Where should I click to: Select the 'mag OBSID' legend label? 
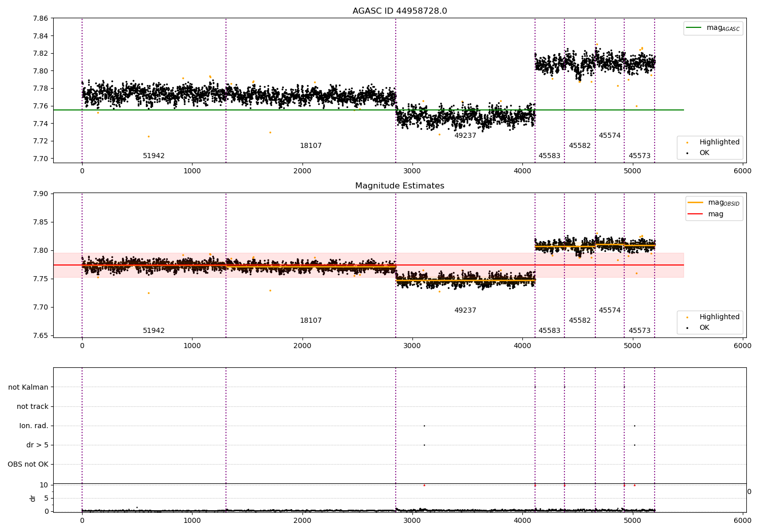pyautogui.click(x=724, y=203)
